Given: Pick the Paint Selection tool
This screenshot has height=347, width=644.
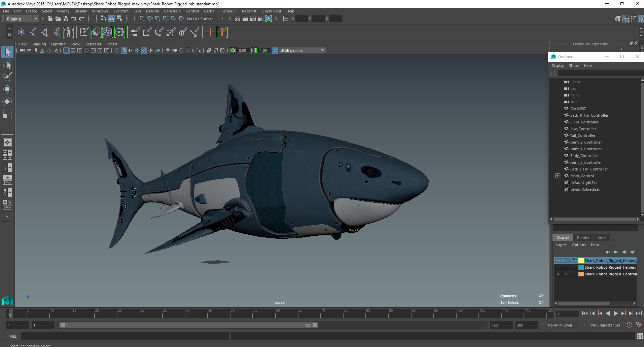Looking at the screenshot, I should 7,77.
